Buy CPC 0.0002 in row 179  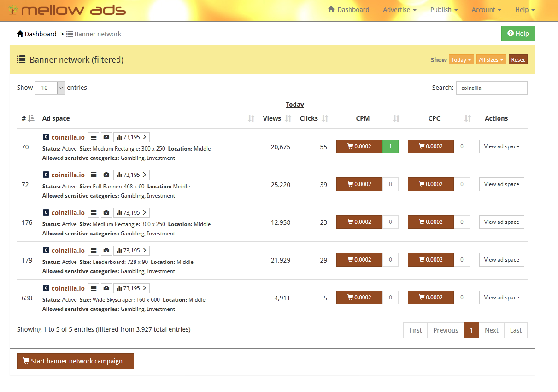click(431, 260)
